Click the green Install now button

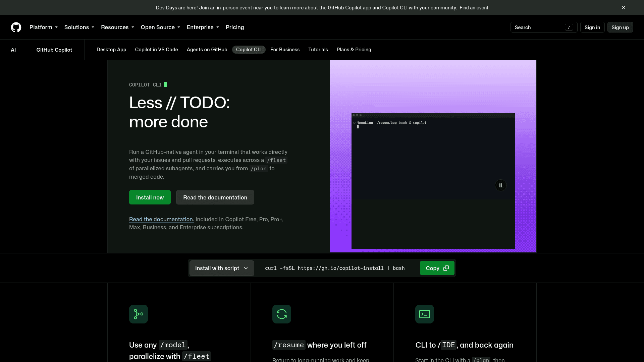point(150,197)
